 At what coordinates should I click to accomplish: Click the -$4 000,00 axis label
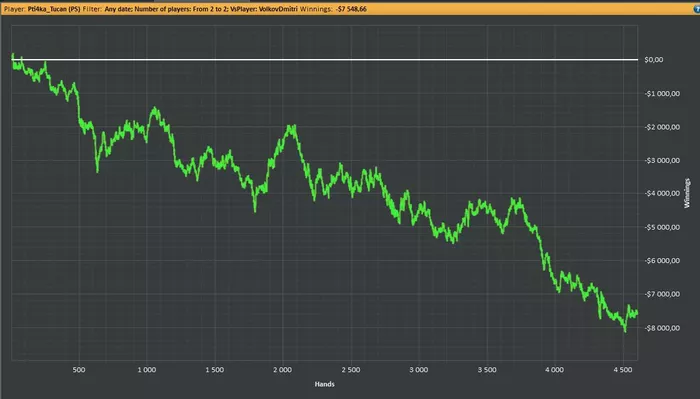click(x=662, y=194)
